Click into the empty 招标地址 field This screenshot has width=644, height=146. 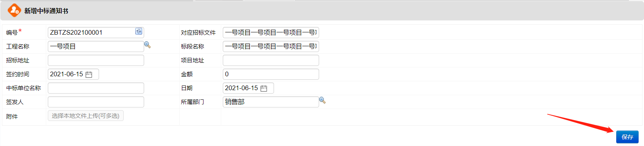(x=96, y=60)
